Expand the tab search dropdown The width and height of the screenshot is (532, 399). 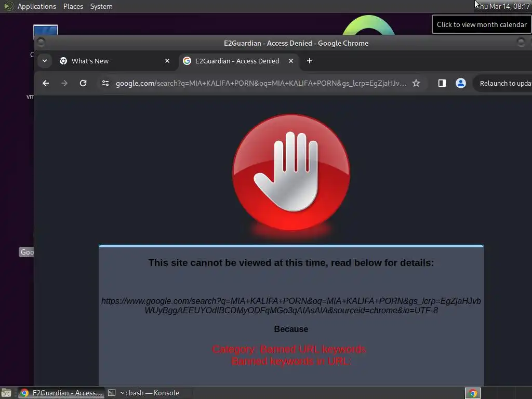[45, 61]
